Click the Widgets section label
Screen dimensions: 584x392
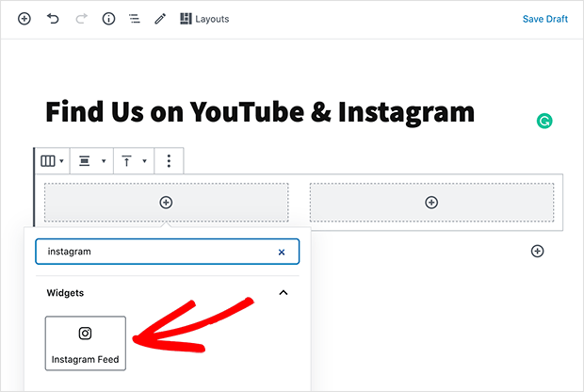click(x=65, y=293)
